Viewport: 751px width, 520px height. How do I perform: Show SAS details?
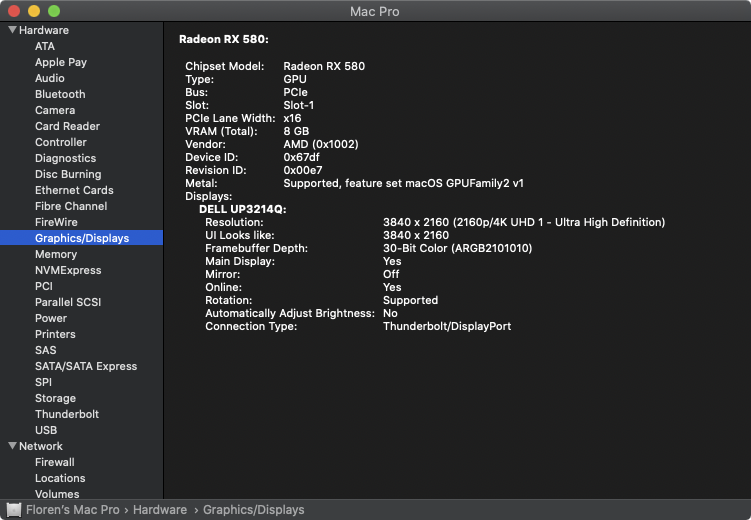click(x=46, y=350)
